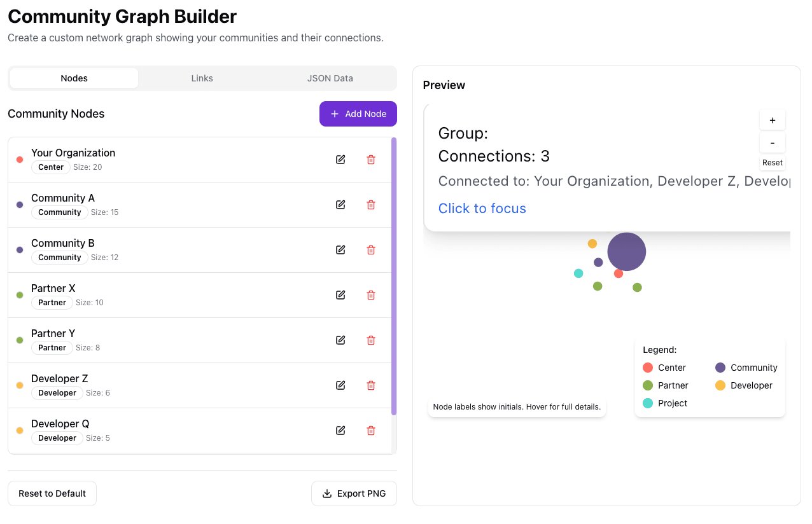
Task: Edit the Developer Q node
Action: [x=340, y=431]
